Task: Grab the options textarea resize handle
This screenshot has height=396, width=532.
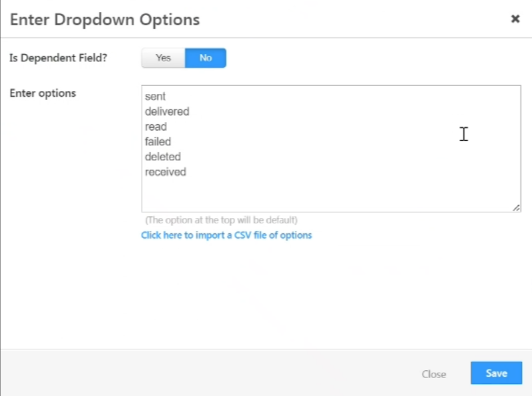Action: pos(516,208)
